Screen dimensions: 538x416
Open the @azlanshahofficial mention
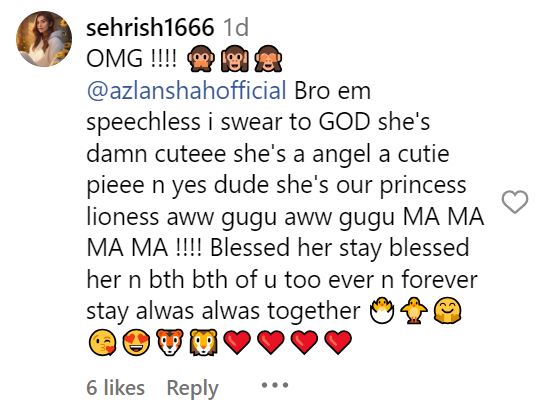coord(187,91)
